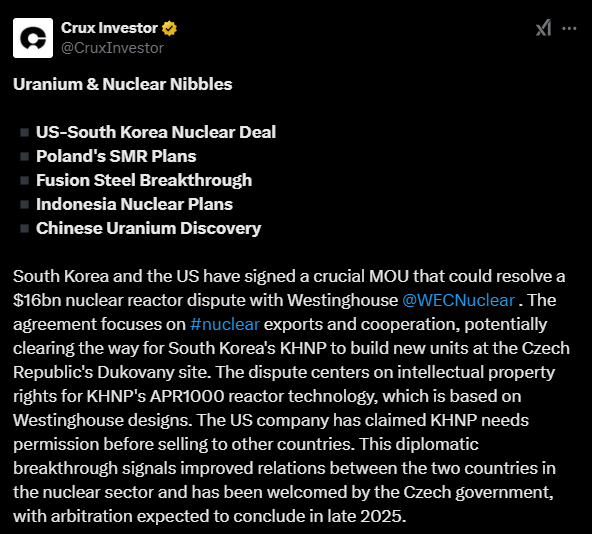592x534 pixels.
Task: Open the three-dot more options menu
Action: 569,28
